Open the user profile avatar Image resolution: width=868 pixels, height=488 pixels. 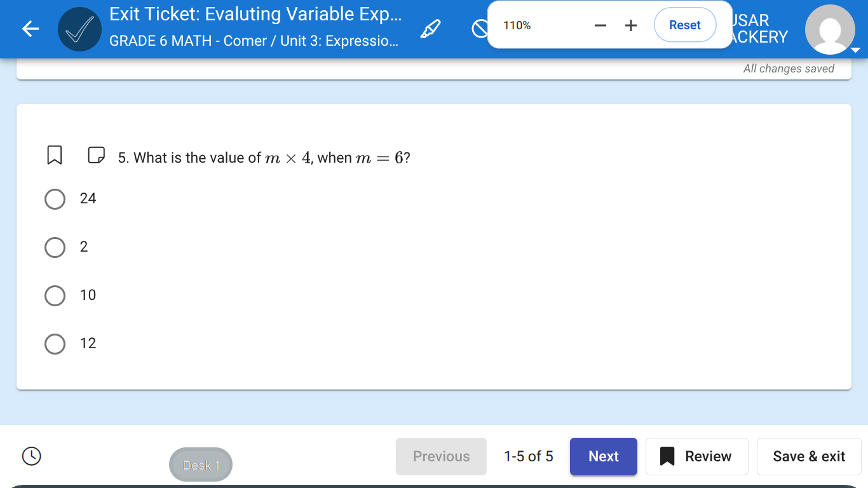pyautogui.click(x=830, y=29)
